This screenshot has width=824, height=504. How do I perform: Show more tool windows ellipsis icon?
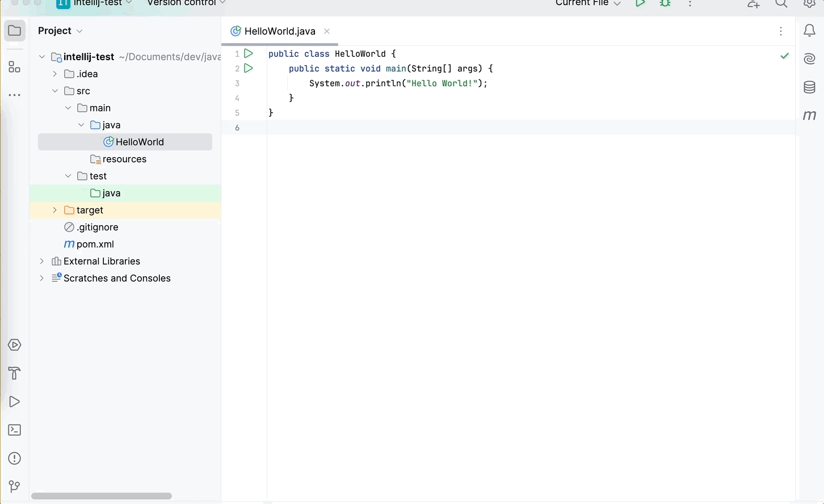coord(15,95)
